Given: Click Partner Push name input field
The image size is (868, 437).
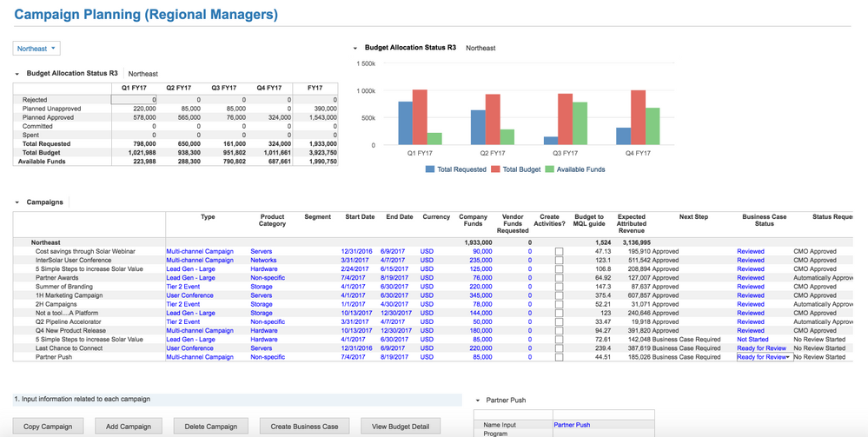Looking at the screenshot, I should coord(603,425).
